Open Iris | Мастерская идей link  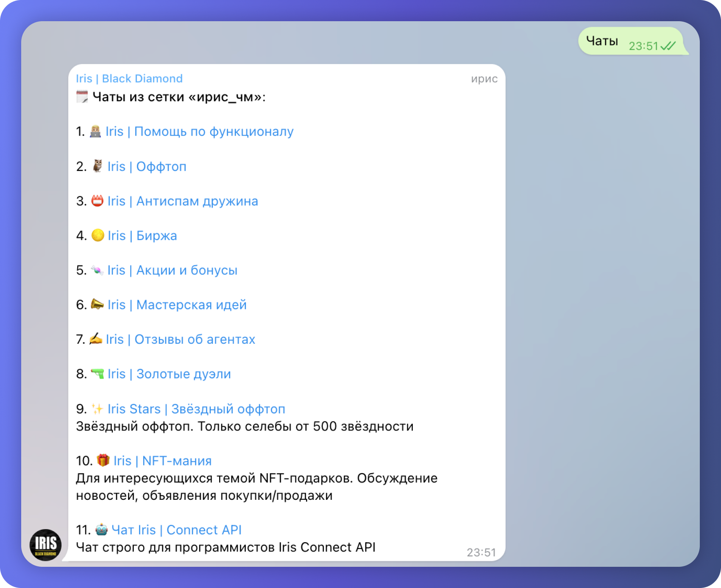177,305
